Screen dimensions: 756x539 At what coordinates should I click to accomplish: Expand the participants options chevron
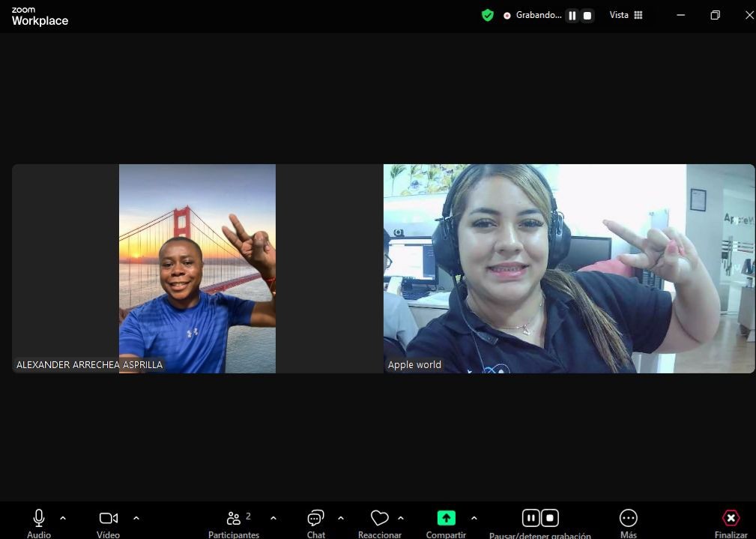[x=273, y=518]
